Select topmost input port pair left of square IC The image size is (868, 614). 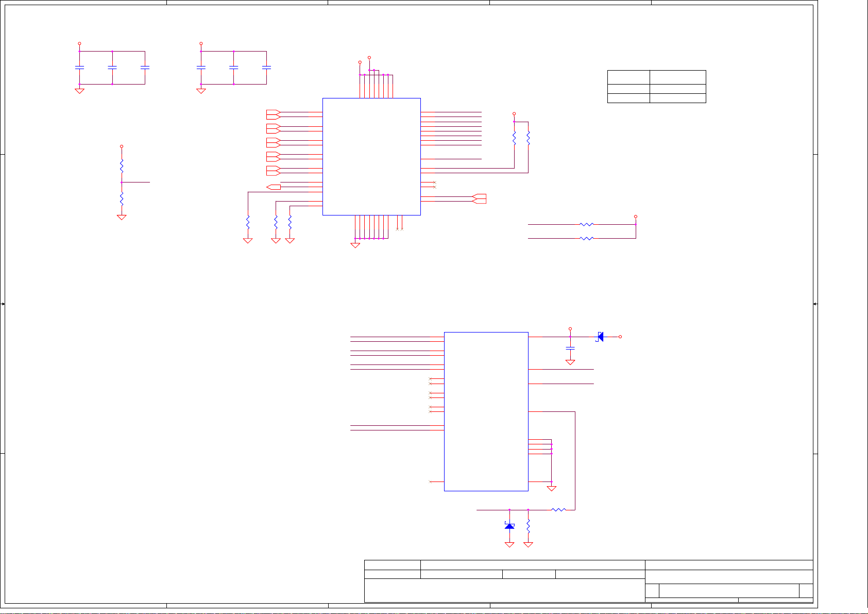point(274,114)
